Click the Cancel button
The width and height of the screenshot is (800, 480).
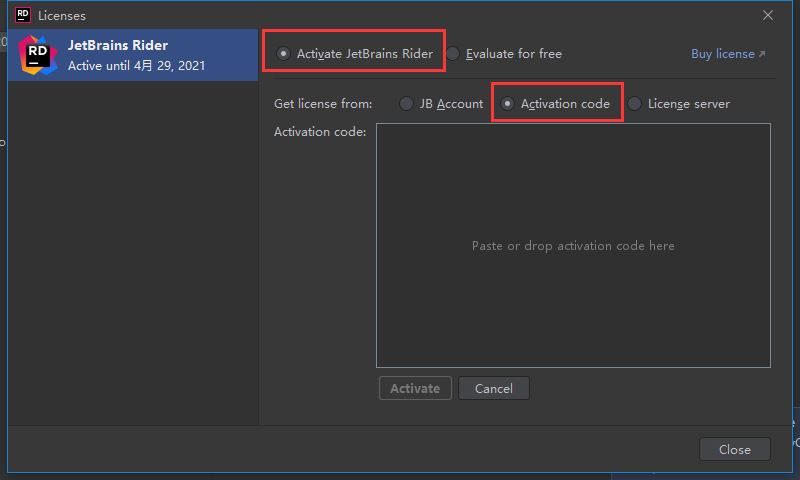[x=494, y=388]
